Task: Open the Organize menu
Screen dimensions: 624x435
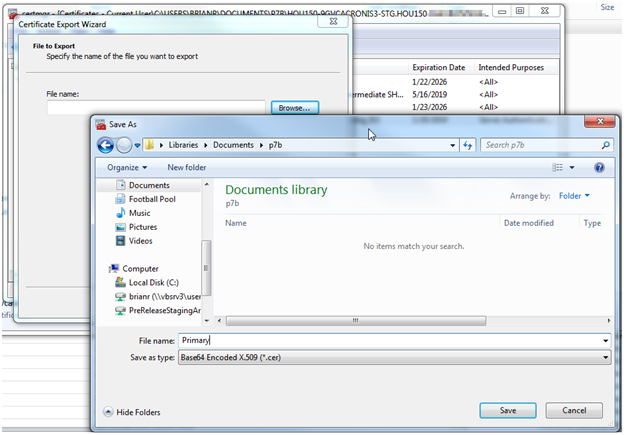Action: pos(127,168)
